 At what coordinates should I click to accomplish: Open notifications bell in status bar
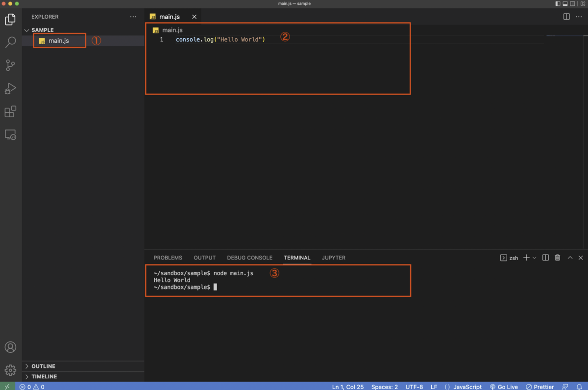(579, 387)
